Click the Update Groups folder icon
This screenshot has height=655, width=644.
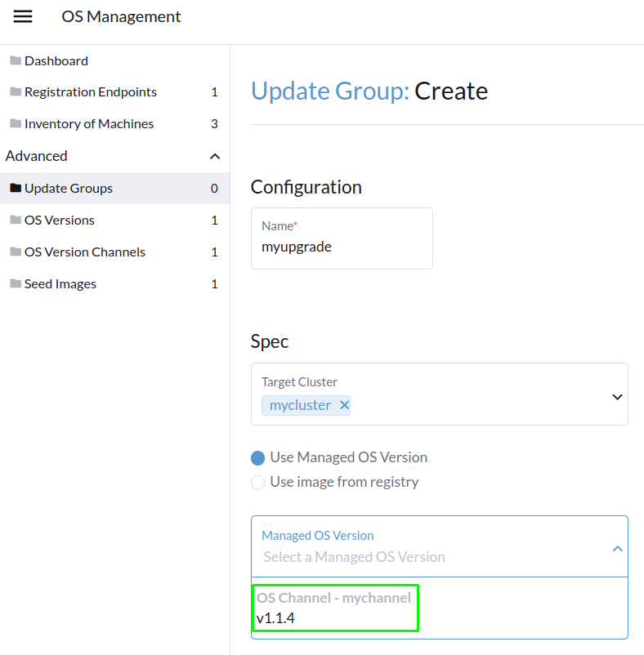click(x=17, y=188)
